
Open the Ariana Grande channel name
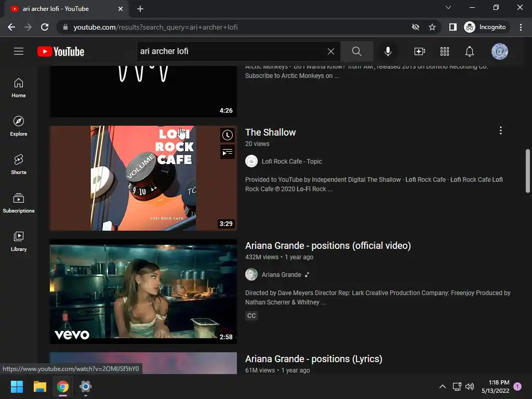[281, 275]
